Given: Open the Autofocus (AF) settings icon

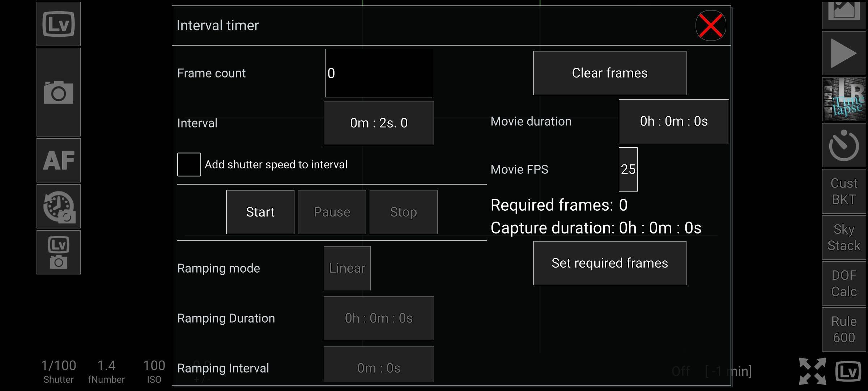Looking at the screenshot, I should [x=59, y=161].
